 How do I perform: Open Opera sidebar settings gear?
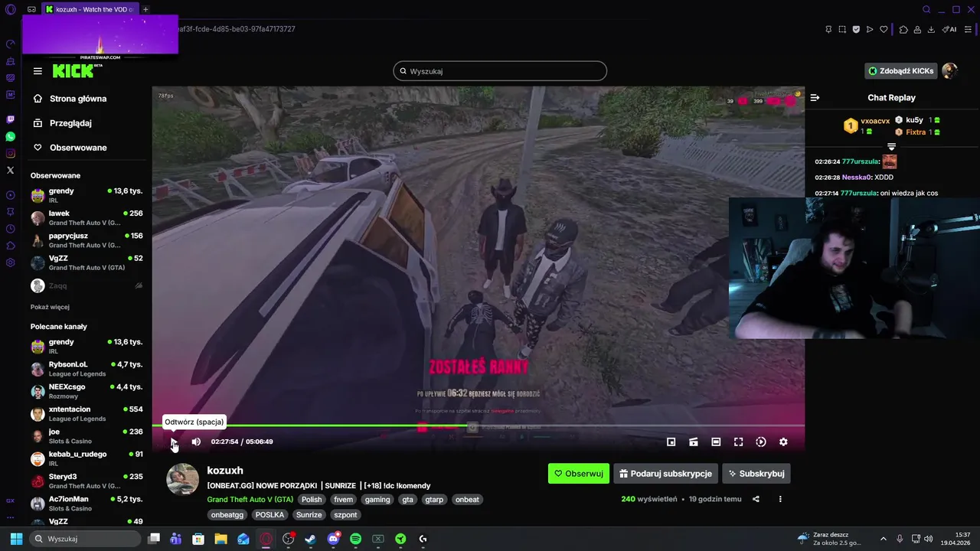10,262
